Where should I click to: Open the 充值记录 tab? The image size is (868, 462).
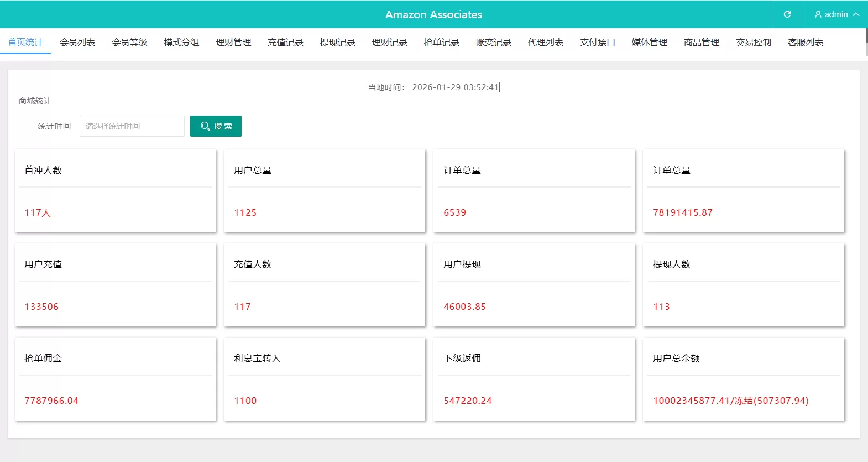coord(285,43)
